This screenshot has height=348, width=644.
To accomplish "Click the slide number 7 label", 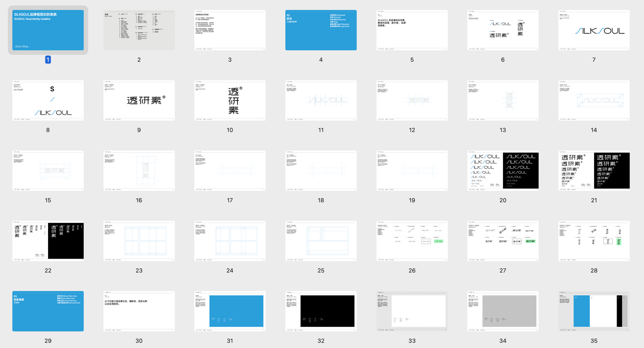I will point(594,60).
